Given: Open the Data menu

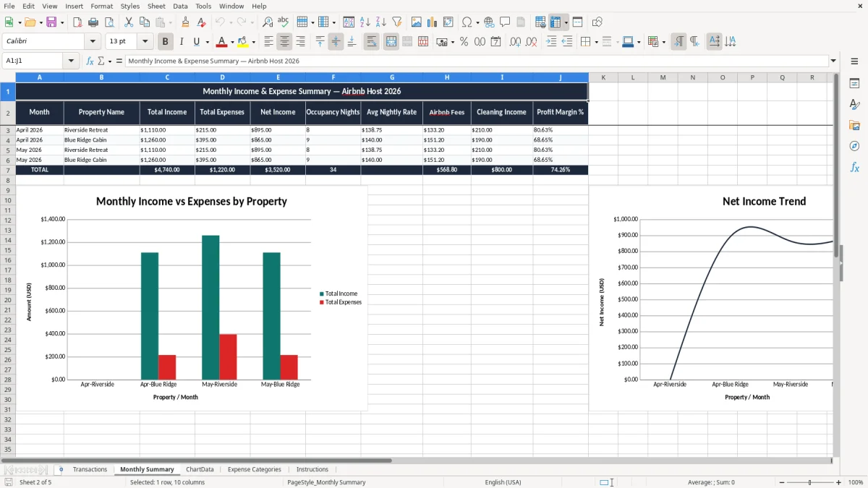Looking at the screenshot, I should [x=180, y=6].
